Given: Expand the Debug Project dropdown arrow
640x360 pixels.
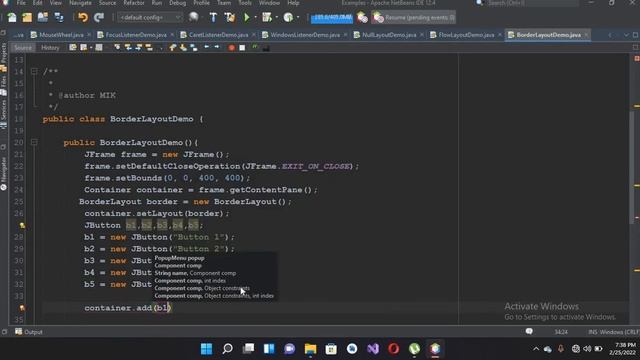Looking at the screenshot, I should 276,18.
